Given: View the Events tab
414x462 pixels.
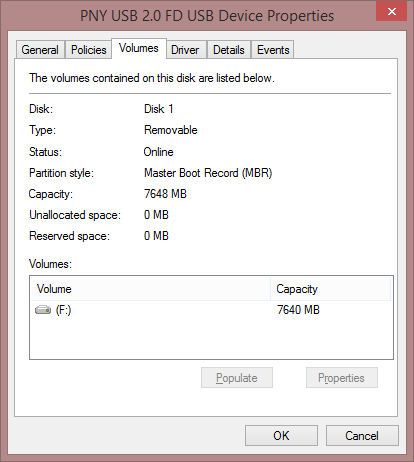Looking at the screenshot, I should pyautogui.click(x=273, y=50).
